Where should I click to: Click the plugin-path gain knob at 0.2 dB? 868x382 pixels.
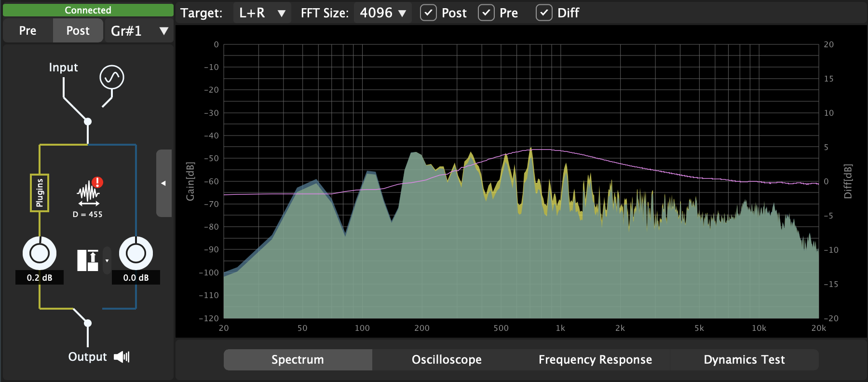40,253
